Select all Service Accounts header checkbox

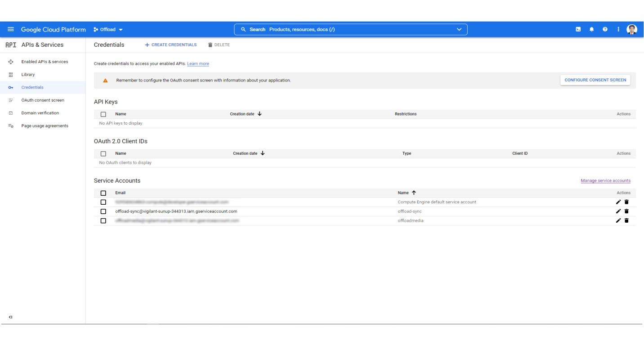103,193
